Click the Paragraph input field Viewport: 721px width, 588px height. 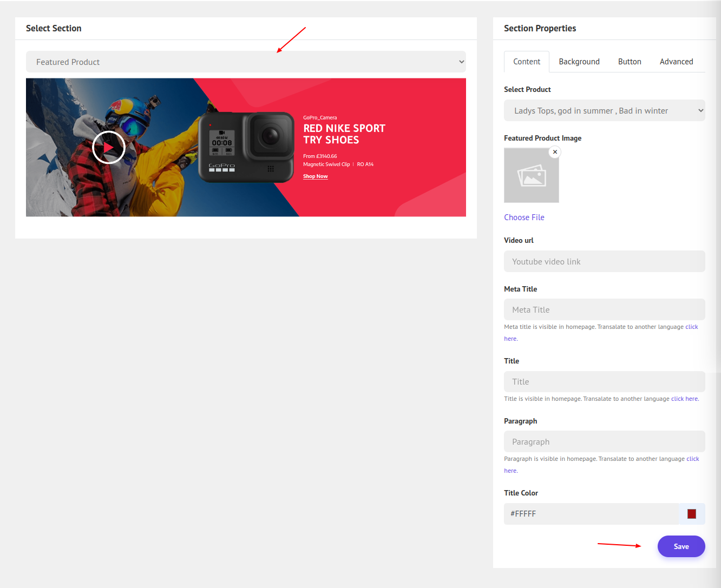[x=604, y=442]
